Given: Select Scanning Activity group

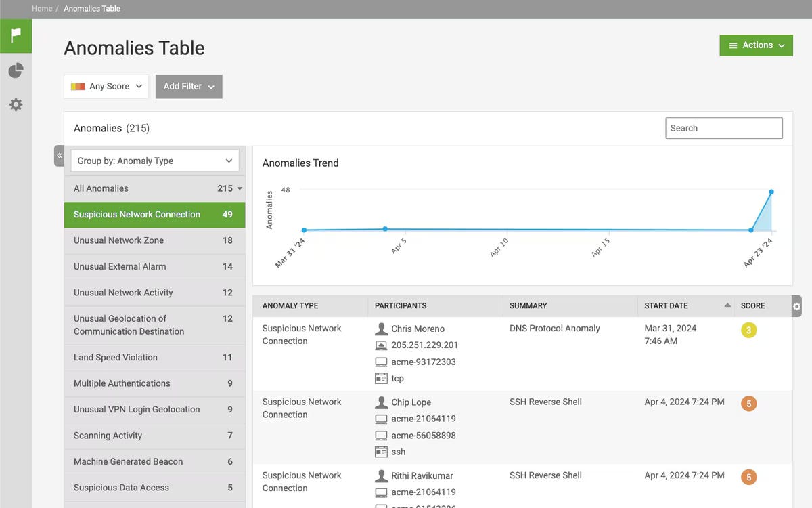Looking at the screenshot, I should (x=155, y=436).
